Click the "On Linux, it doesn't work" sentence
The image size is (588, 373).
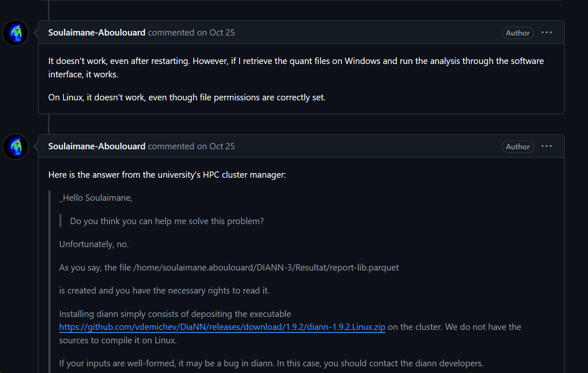pyautogui.click(x=186, y=97)
